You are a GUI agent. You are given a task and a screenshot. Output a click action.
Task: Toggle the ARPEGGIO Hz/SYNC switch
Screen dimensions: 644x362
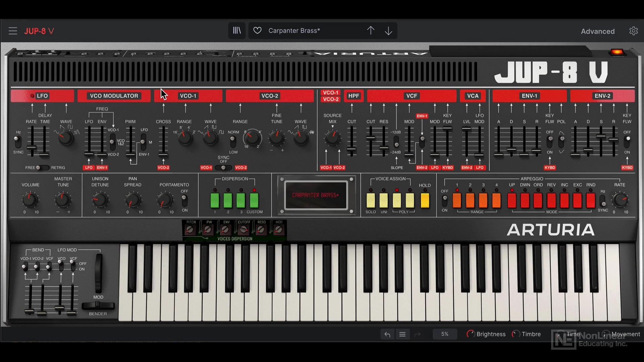(x=603, y=201)
